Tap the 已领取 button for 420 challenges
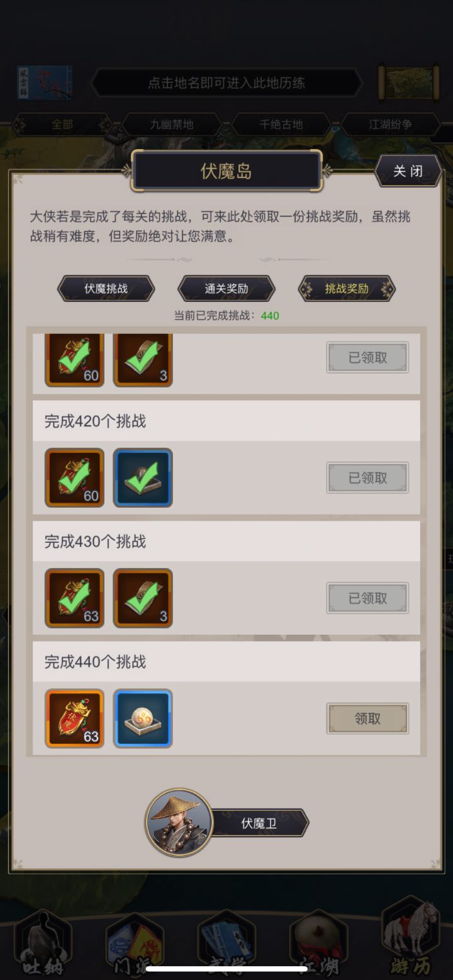Image resolution: width=453 pixels, height=980 pixels. pyautogui.click(x=367, y=478)
